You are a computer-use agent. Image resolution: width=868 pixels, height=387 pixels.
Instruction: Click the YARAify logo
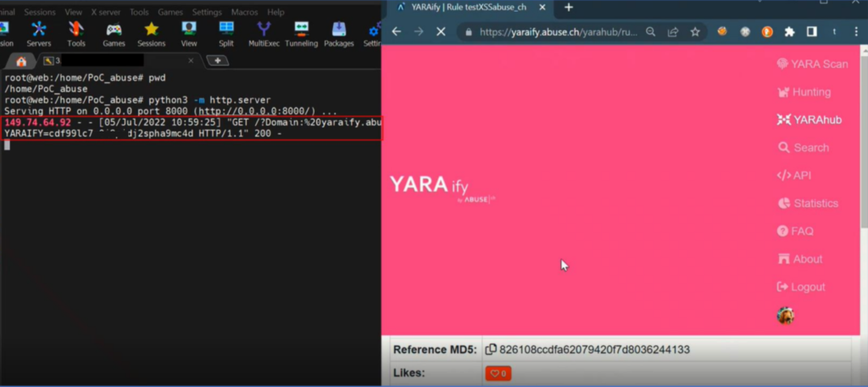click(x=442, y=188)
